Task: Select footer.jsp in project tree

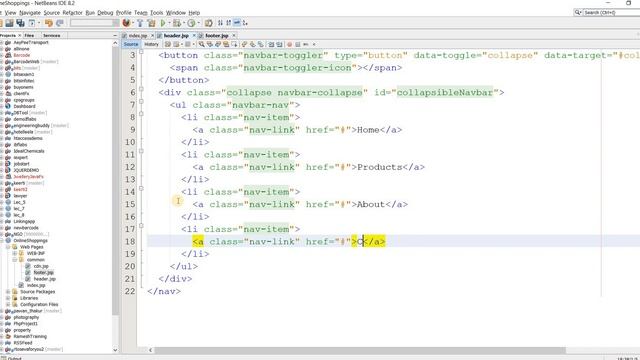Action: click(44, 273)
